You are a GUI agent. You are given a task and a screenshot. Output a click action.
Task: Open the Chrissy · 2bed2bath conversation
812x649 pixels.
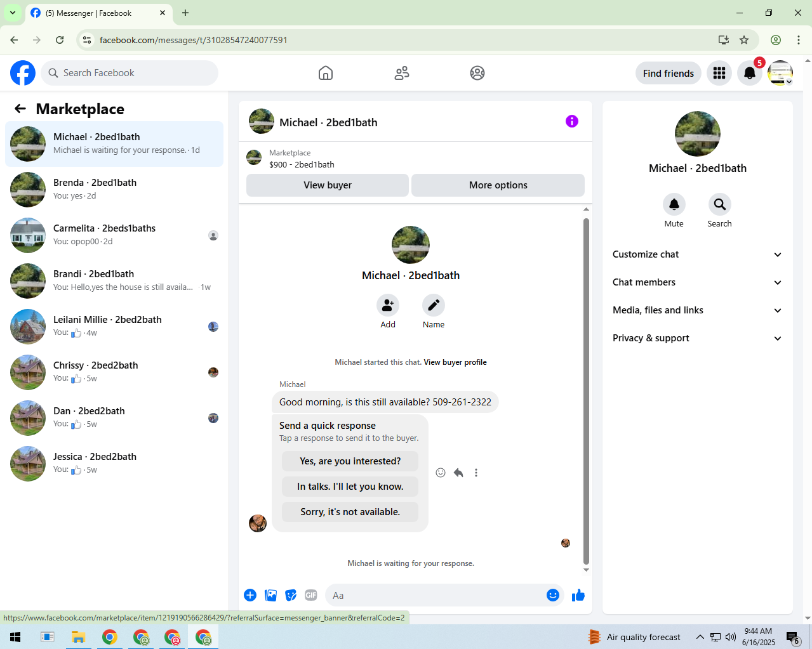coord(114,372)
